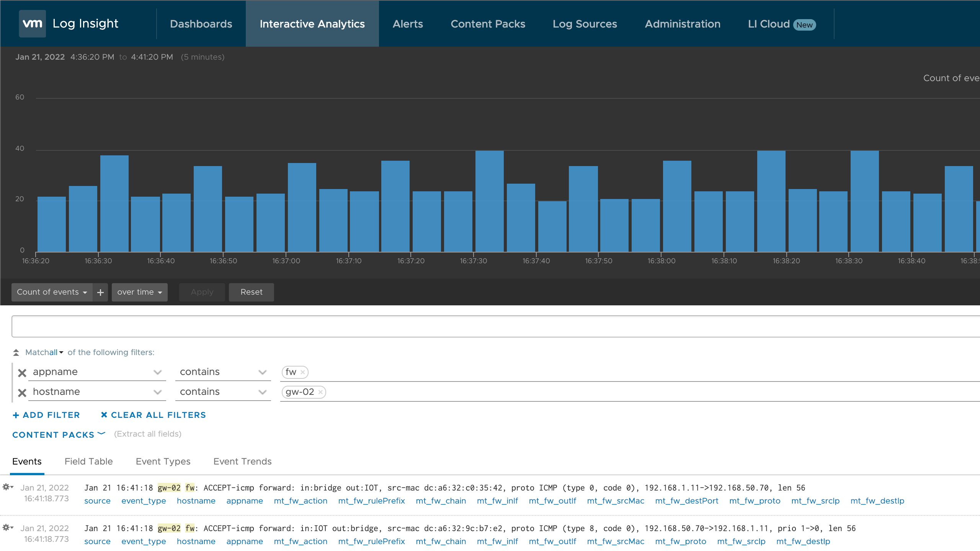Click the Alerts navigation icon
Screen dimensions: 980x551
point(407,24)
